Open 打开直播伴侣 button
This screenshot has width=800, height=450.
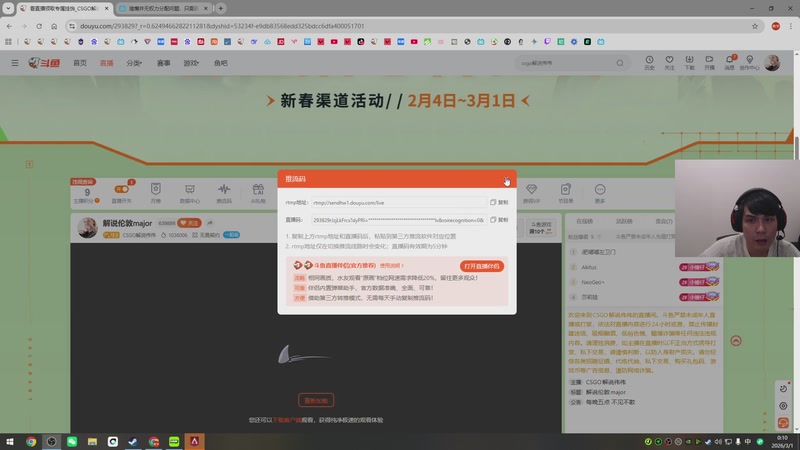[x=482, y=266]
